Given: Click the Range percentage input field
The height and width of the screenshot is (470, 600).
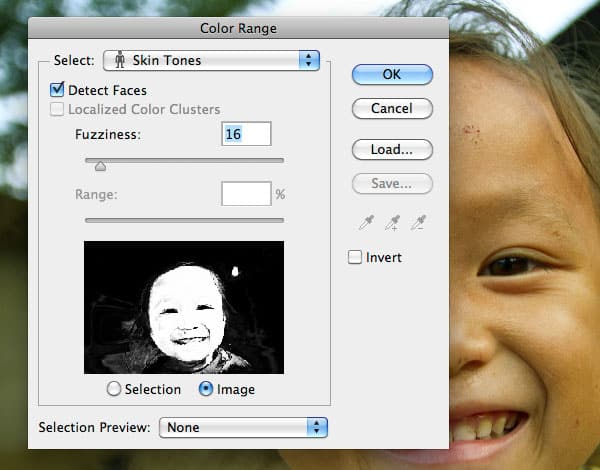Looking at the screenshot, I should (x=246, y=193).
